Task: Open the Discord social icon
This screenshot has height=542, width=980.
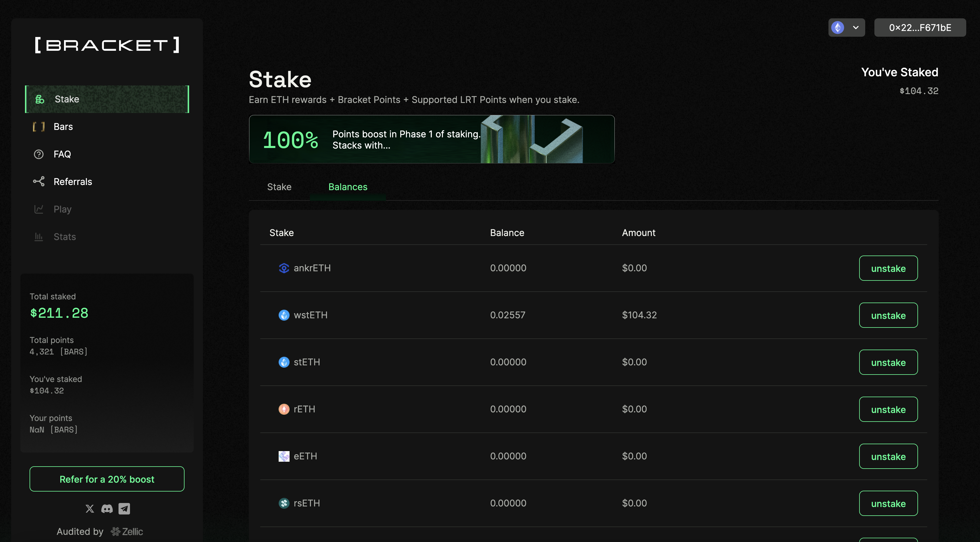Action: pyautogui.click(x=107, y=508)
